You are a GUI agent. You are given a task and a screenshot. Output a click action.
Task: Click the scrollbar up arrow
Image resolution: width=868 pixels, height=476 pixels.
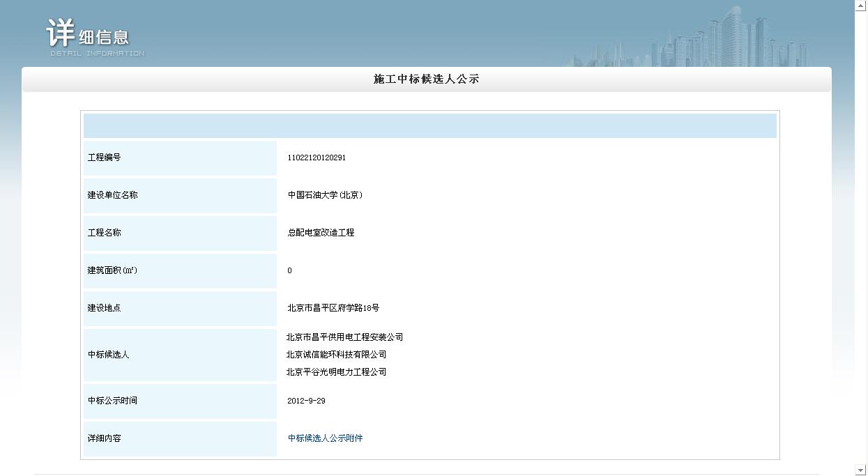point(860,5)
